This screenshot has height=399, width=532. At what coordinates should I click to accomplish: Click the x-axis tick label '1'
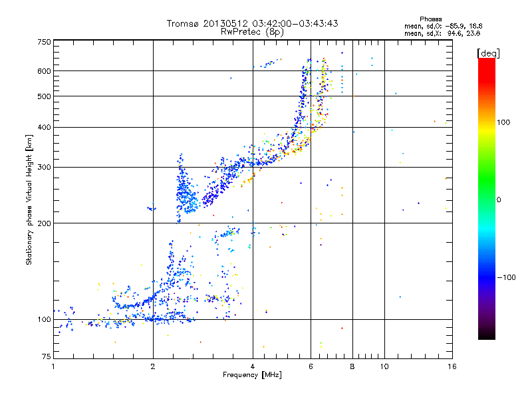click(53, 366)
